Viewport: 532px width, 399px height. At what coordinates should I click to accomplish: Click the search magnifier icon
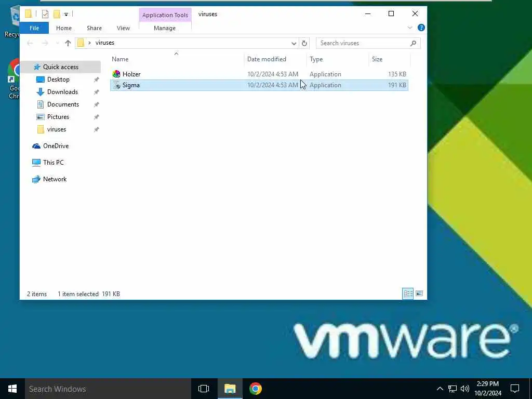pyautogui.click(x=413, y=43)
